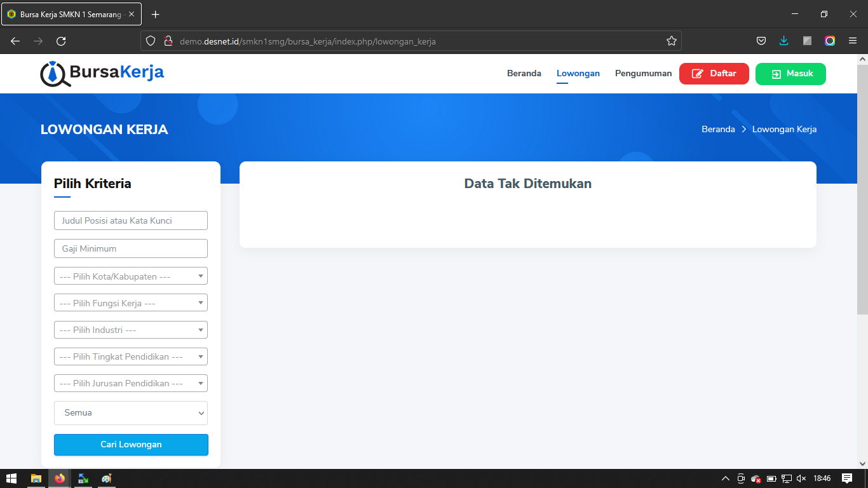Focus the Judul Posisi atau Kata Kunci field
The image size is (868, 488).
coord(131,220)
